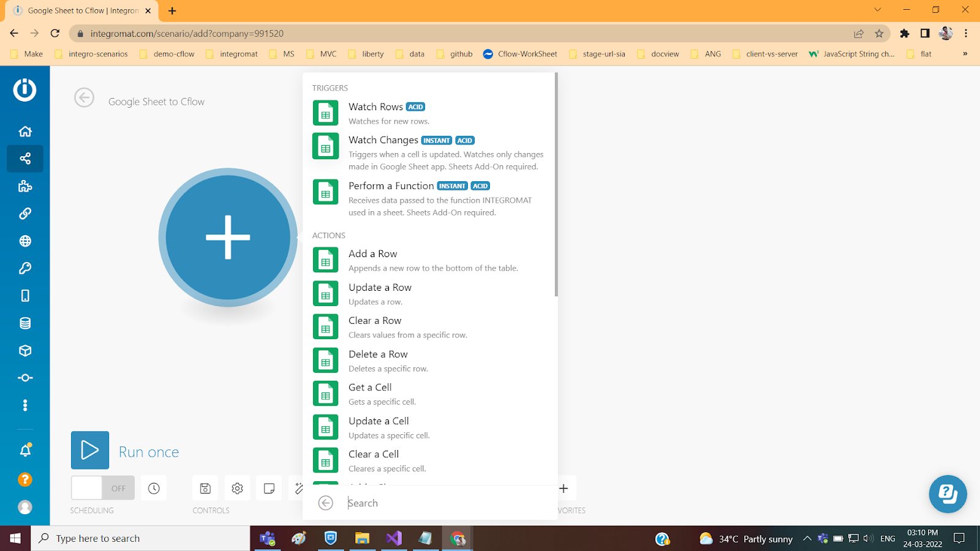
Task: Open the flow control sidebar icon
Action: click(x=25, y=378)
